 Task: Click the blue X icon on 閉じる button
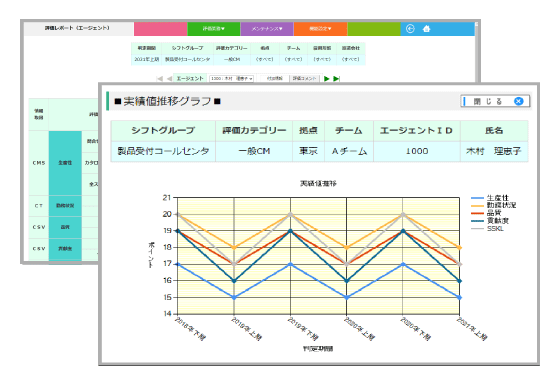(x=519, y=101)
